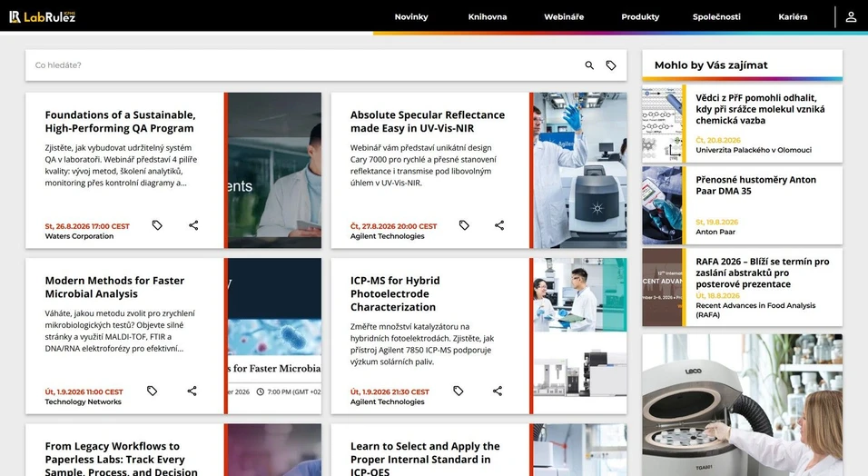Open the Produkty menu
This screenshot has height=476, width=868.
[x=640, y=16]
